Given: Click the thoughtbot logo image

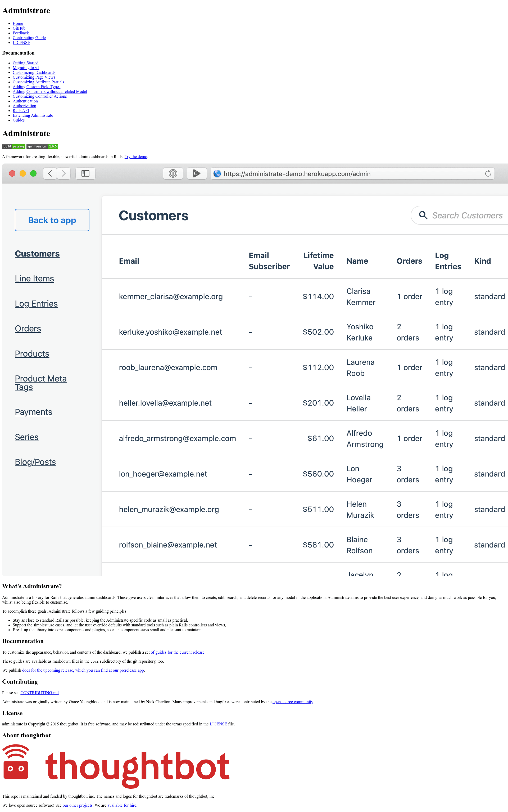Looking at the screenshot, I should point(116,766).
